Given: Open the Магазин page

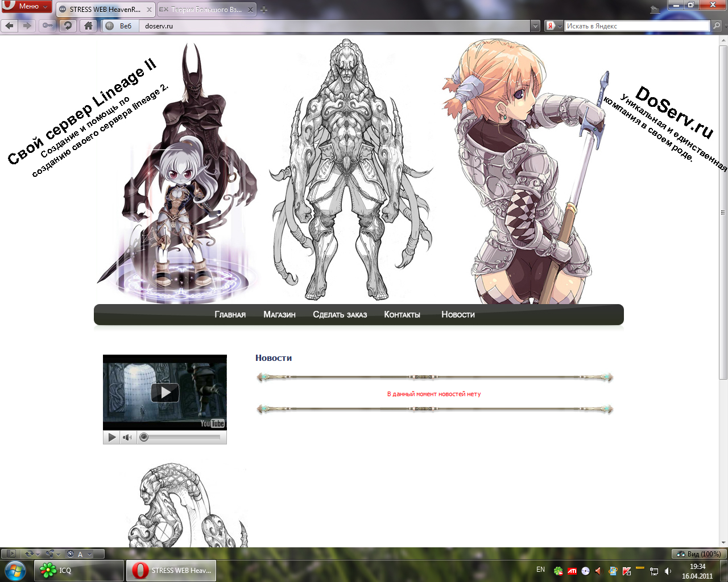Looking at the screenshot, I should [279, 314].
